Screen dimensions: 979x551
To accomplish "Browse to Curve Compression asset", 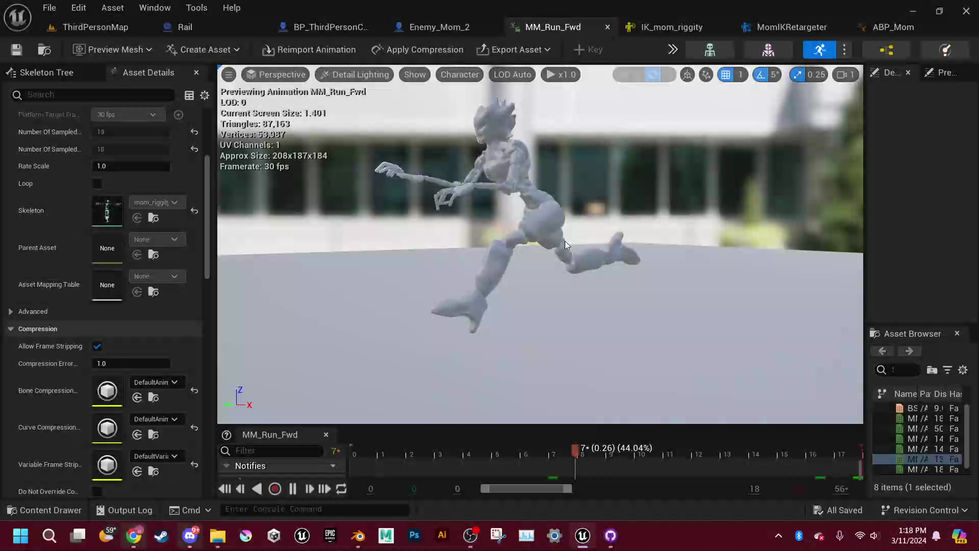I will click(154, 434).
